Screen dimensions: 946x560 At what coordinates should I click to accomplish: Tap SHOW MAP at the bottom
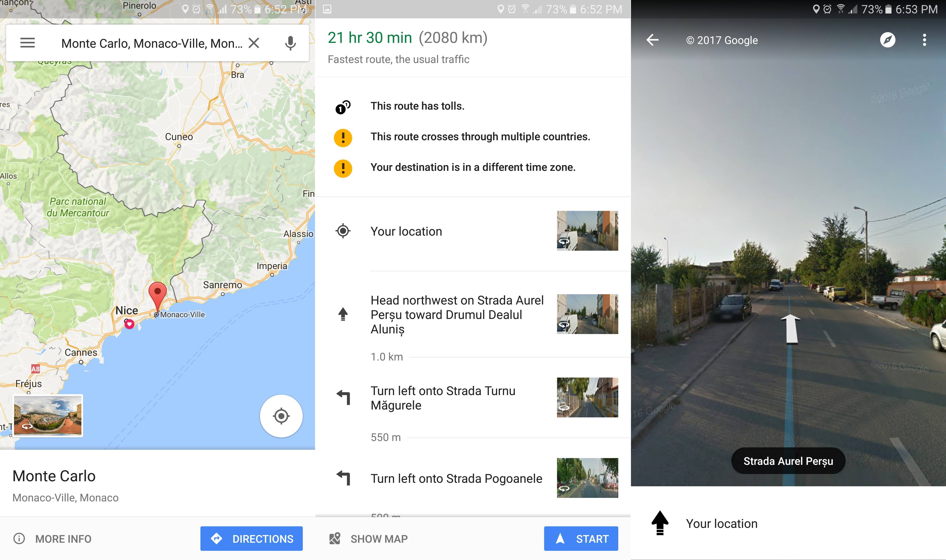pyautogui.click(x=368, y=539)
